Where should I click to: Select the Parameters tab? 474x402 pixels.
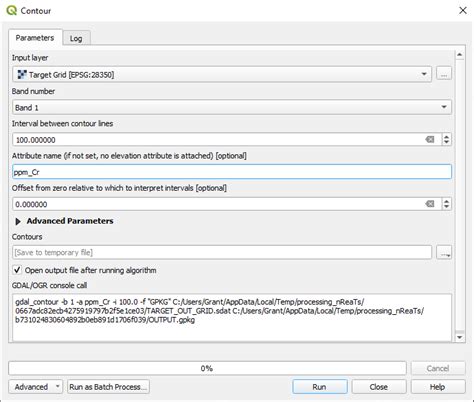coord(35,38)
